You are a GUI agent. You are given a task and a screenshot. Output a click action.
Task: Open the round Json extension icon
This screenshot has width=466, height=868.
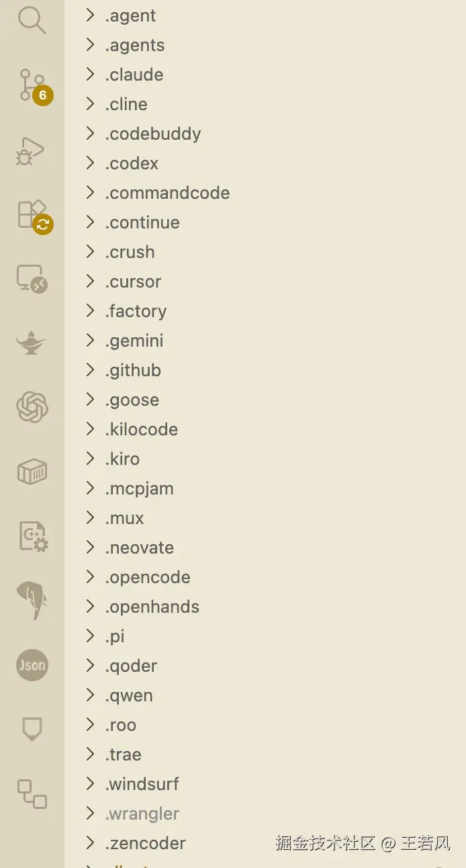[x=32, y=665]
